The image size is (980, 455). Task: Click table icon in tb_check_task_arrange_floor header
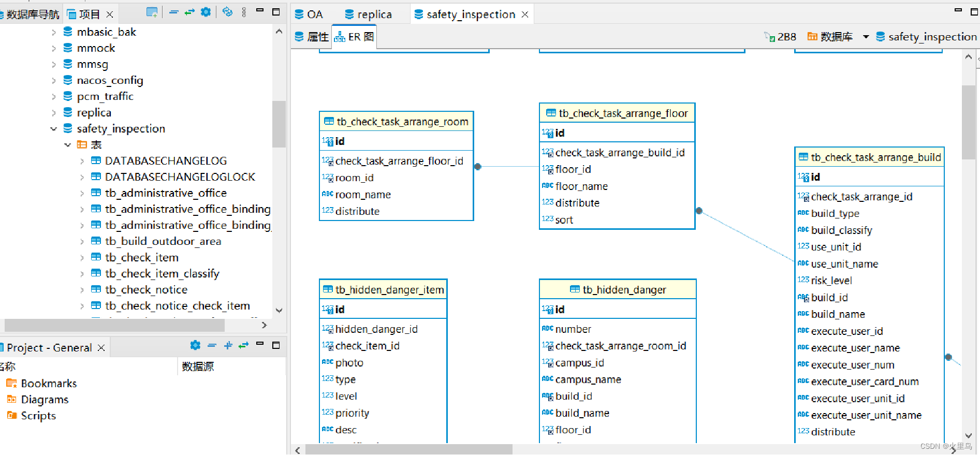pos(551,113)
